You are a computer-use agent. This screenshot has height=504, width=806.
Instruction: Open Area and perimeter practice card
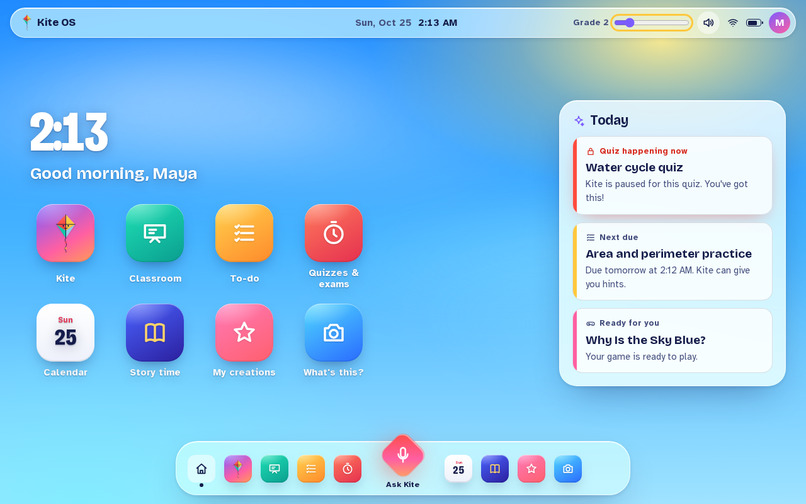(672, 261)
